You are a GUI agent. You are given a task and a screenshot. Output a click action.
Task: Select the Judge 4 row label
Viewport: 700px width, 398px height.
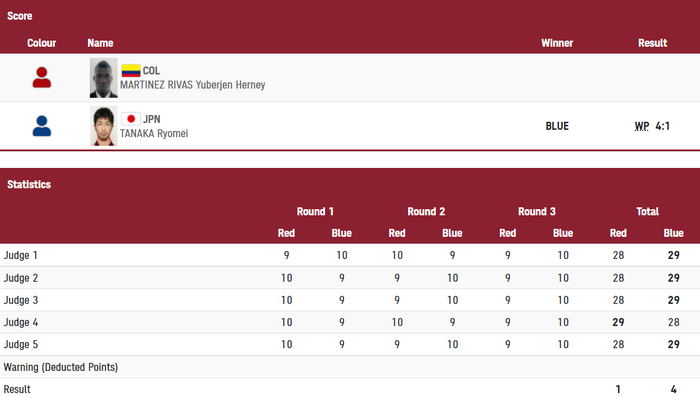(x=21, y=322)
